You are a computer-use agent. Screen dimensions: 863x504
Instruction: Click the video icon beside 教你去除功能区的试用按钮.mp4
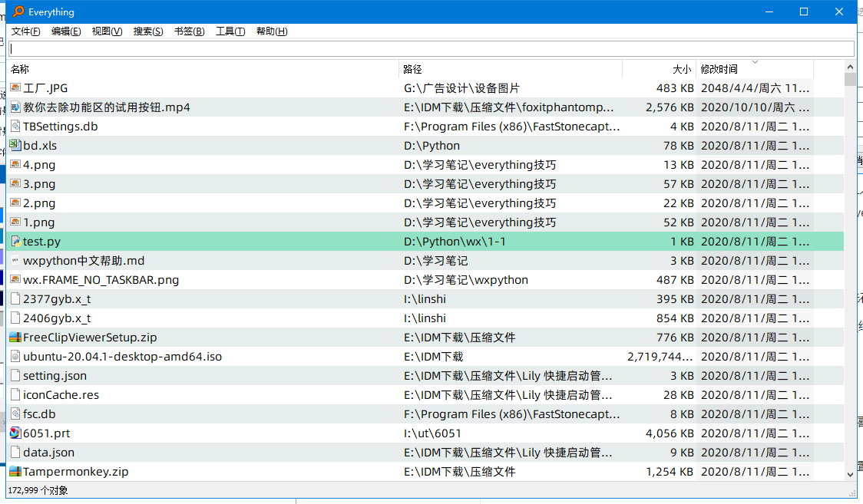pos(16,107)
